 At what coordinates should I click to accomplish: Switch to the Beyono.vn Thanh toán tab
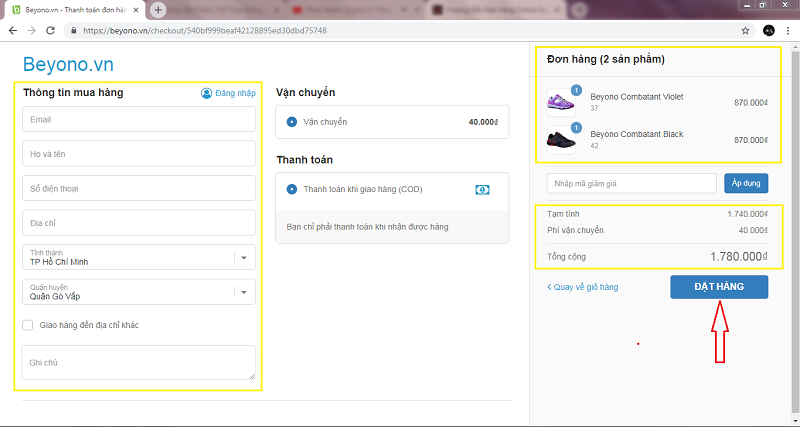[x=75, y=10]
